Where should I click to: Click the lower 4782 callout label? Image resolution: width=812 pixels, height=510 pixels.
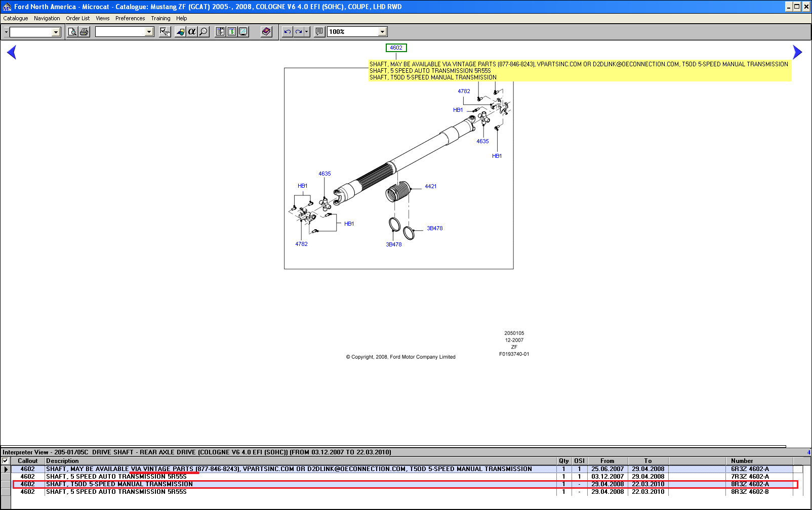point(301,244)
